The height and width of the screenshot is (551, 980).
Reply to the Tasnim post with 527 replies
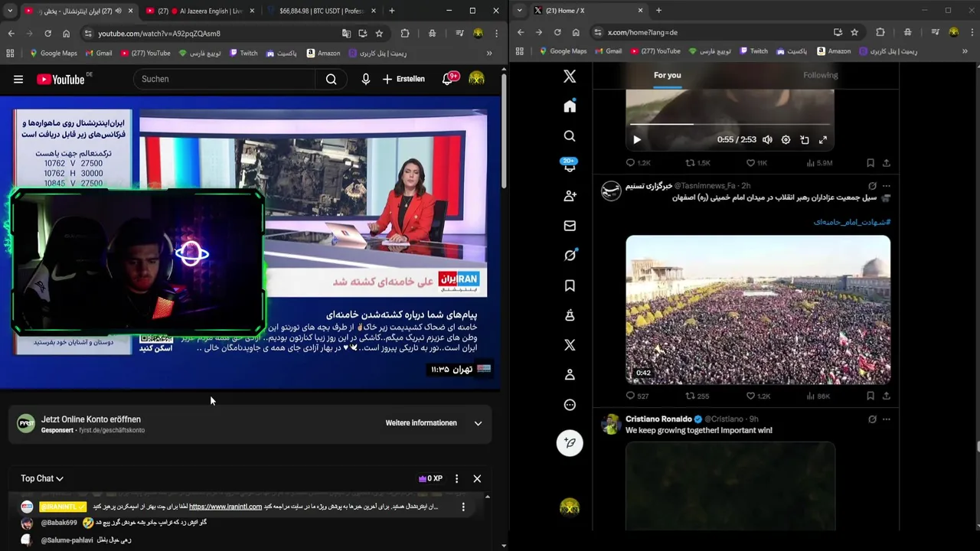(637, 396)
